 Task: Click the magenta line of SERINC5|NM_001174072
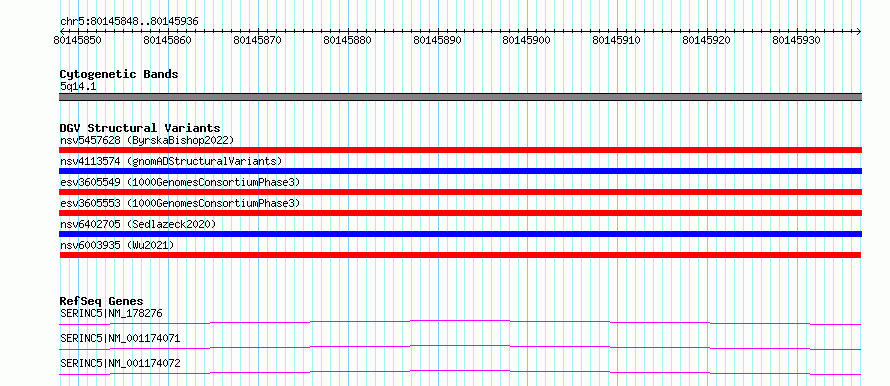tap(460, 372)
